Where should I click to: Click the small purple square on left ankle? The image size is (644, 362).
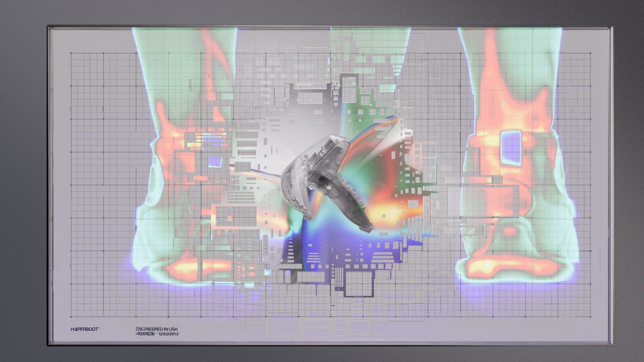coord(215,162)
